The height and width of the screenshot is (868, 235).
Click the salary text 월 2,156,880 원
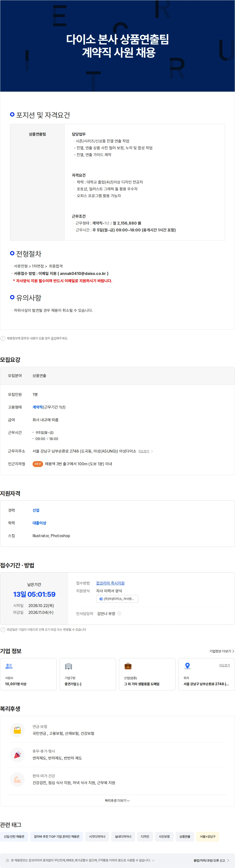coord(127,223)
